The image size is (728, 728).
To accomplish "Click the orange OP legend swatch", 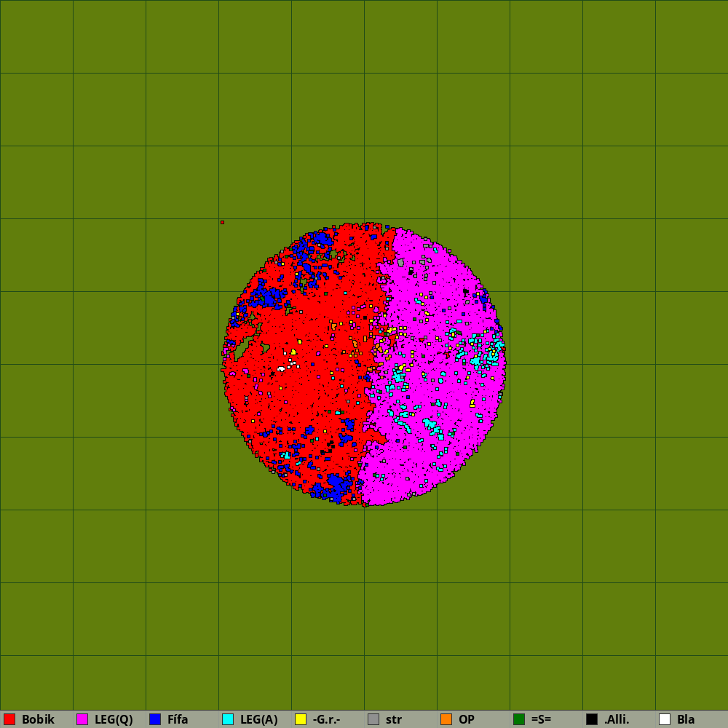I will (x=446, y=719).
